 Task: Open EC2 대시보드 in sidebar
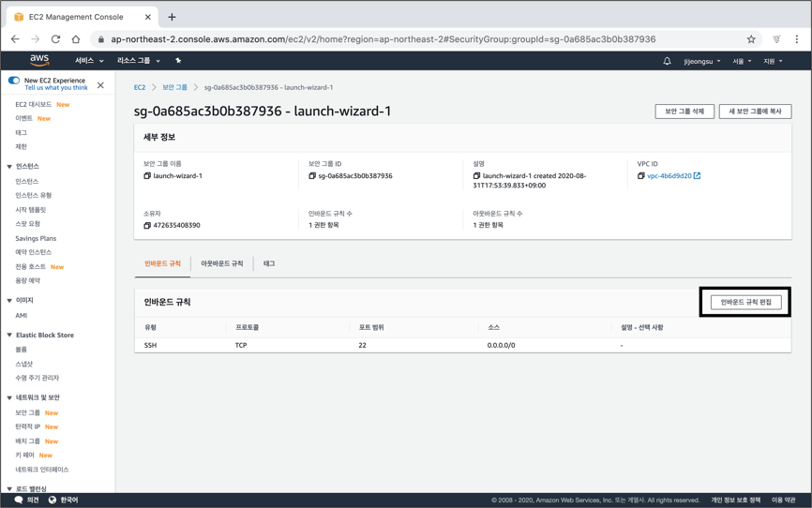(x=33, y=105)
